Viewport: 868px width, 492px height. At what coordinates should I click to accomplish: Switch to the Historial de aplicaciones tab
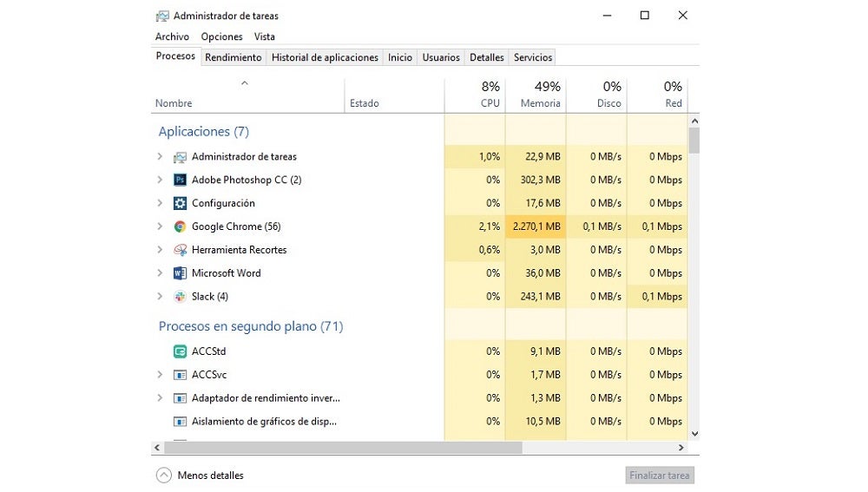point(325,57)
